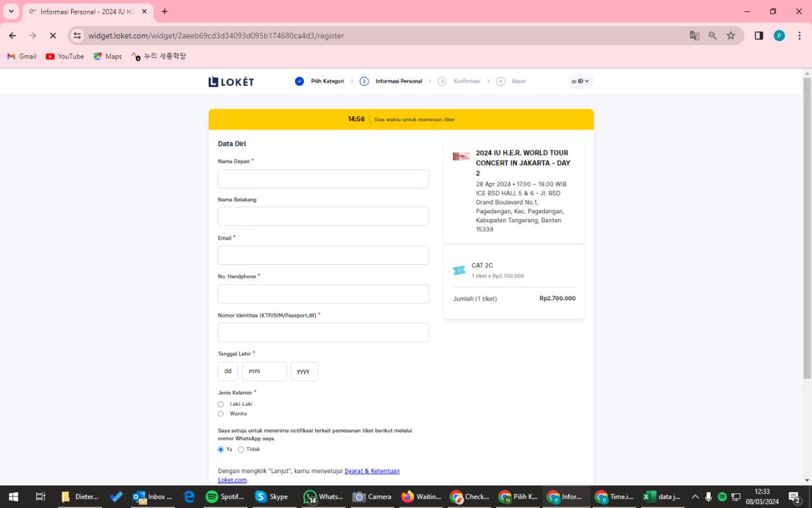
Task: Switch to Chrome Pilih K window
Action: tap(518, 496)
